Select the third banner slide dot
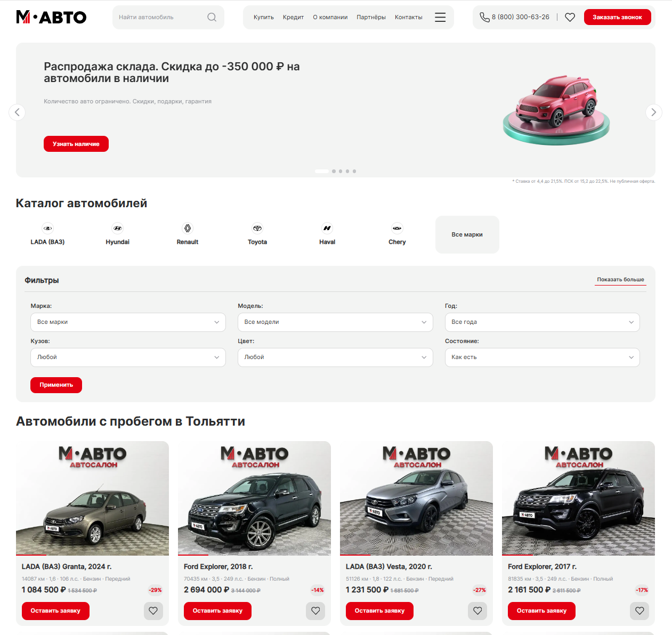Image resolution: width=672 pixels, height=635 pixels. (x=341, y=171)
